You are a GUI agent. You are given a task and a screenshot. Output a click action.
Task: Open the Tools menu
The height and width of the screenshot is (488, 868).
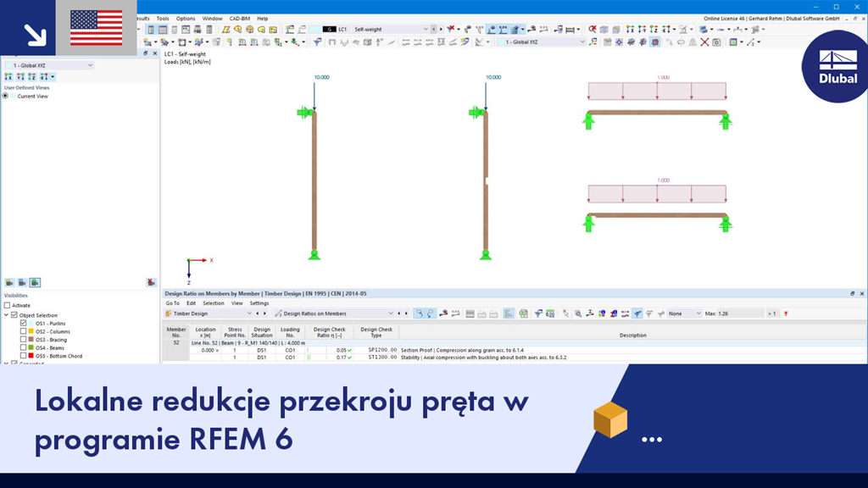point(163,19)
